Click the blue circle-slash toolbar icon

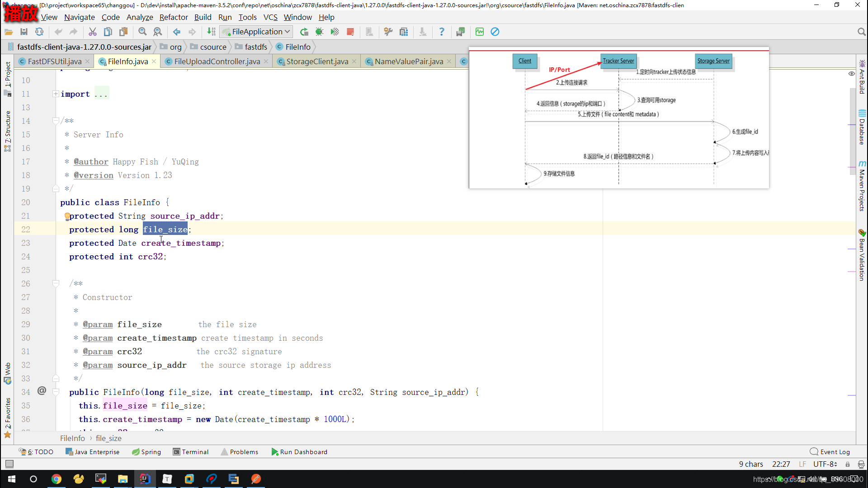pyautogui.click(x=495, y=32)
